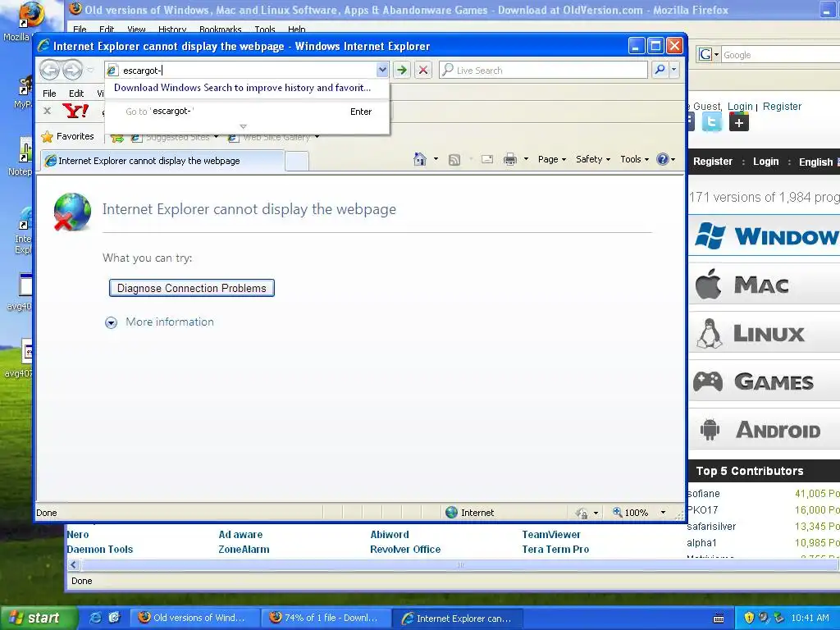The height and width of the screenshot is (630, 840).
Task: Open the zoom level 100% dropdown
Action: (x=663, y=513)
